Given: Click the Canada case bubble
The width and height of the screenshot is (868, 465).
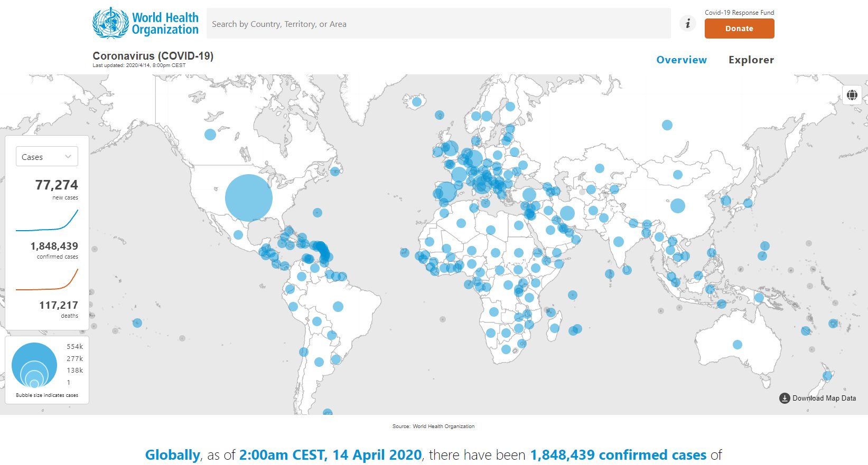Looking at the screenshot, I should coord(210,134).
